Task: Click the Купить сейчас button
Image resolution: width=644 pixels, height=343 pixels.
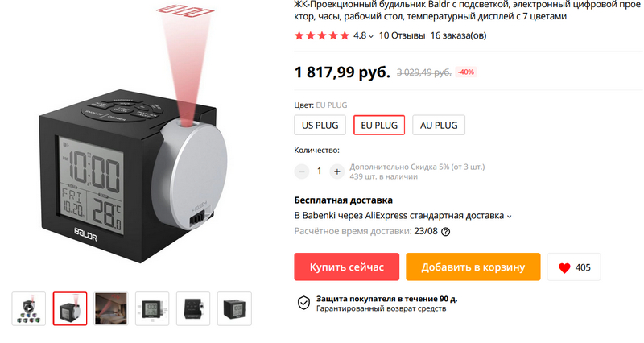Action: [x=347, y=267]
